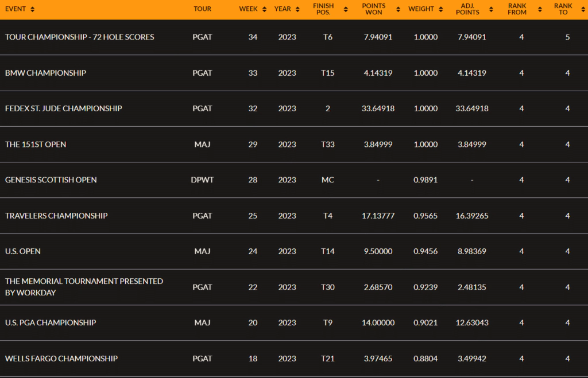The image size is (588, 378).
Task: Open BMW Championship event
Action: coord(45,73)
